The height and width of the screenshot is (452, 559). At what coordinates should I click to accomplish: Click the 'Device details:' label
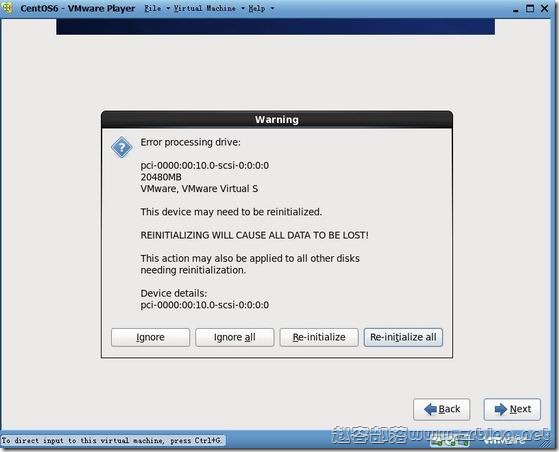[174, 293]
